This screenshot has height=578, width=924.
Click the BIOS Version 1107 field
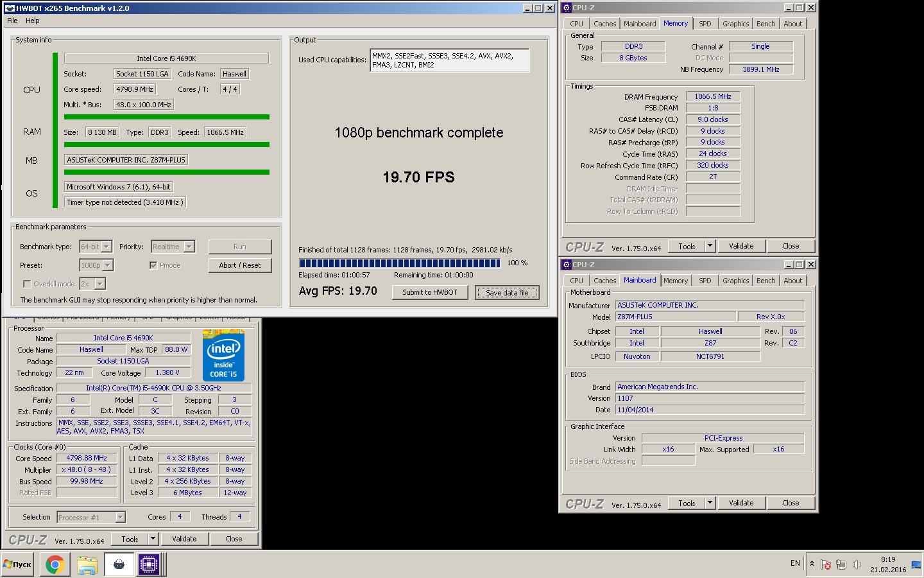pos(710,398)
